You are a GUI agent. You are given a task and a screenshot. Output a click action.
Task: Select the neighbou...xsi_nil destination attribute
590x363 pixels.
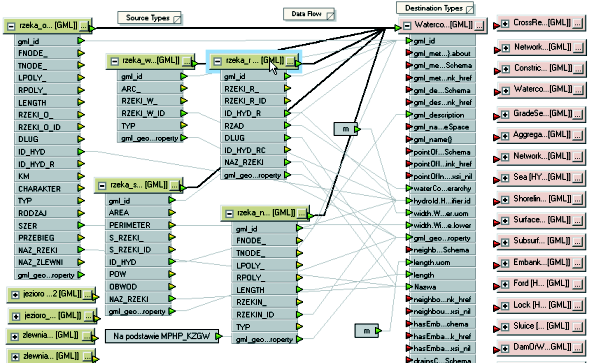(442, 311)
